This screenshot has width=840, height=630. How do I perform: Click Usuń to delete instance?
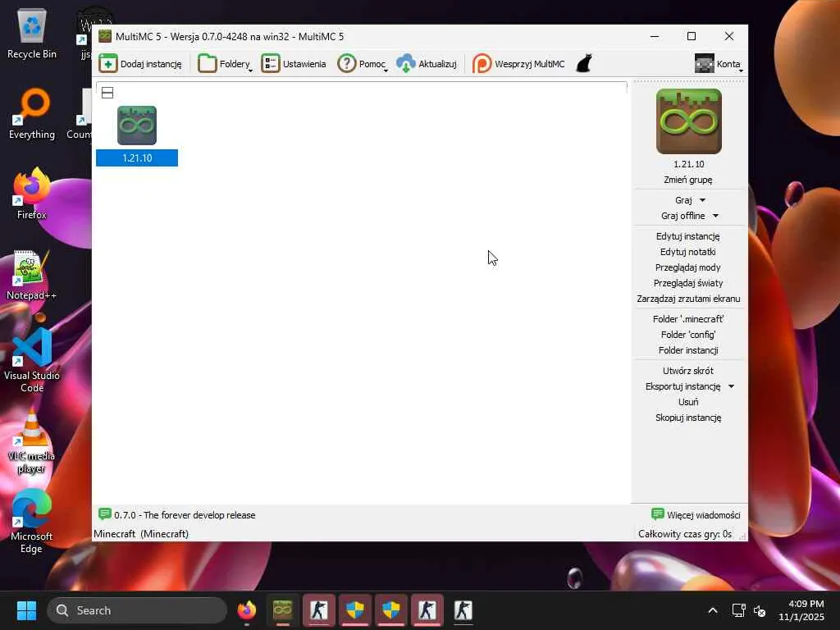pyautogui.click(x=688, y=402)
